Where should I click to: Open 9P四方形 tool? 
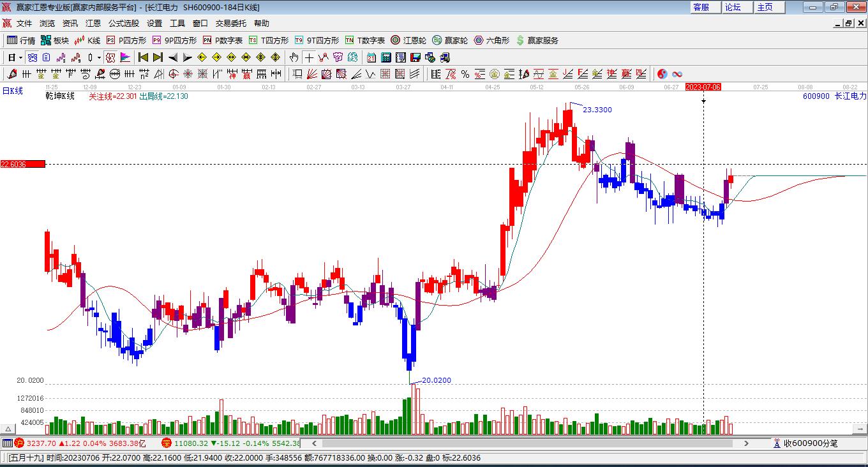click(x=174, y=40)
